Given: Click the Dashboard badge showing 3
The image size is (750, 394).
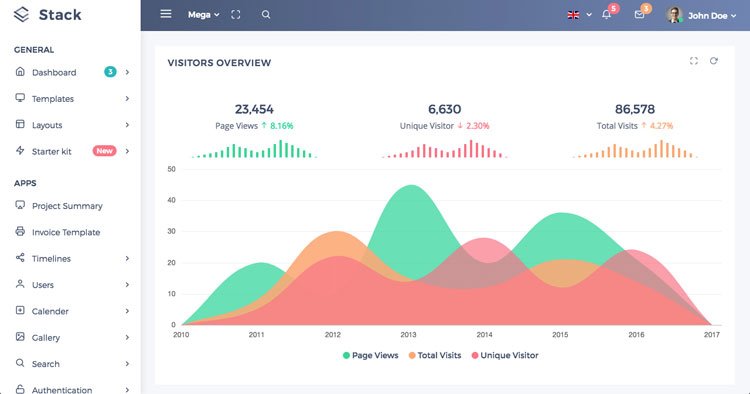Looking at the screenshot, I should click(110, 72).
